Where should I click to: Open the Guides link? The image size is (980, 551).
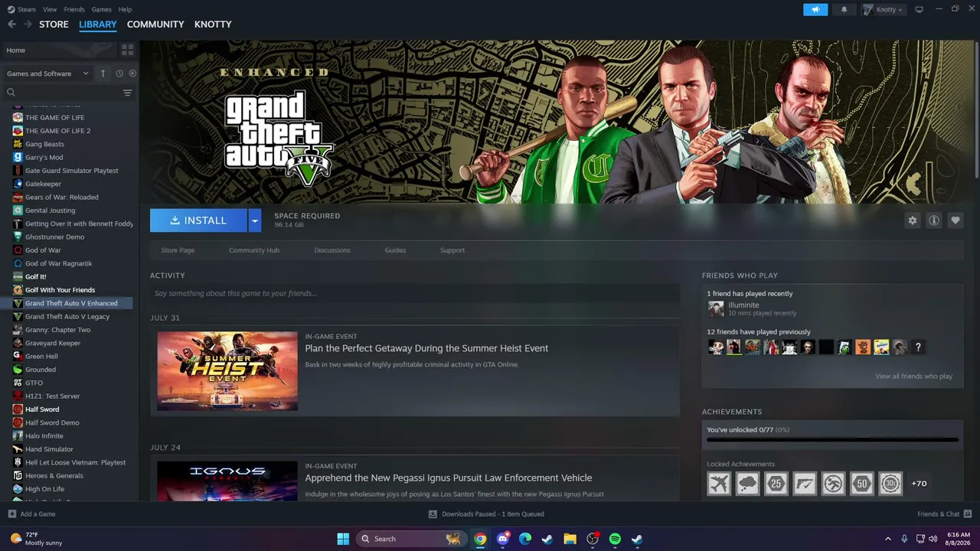(x=395, y=250)
